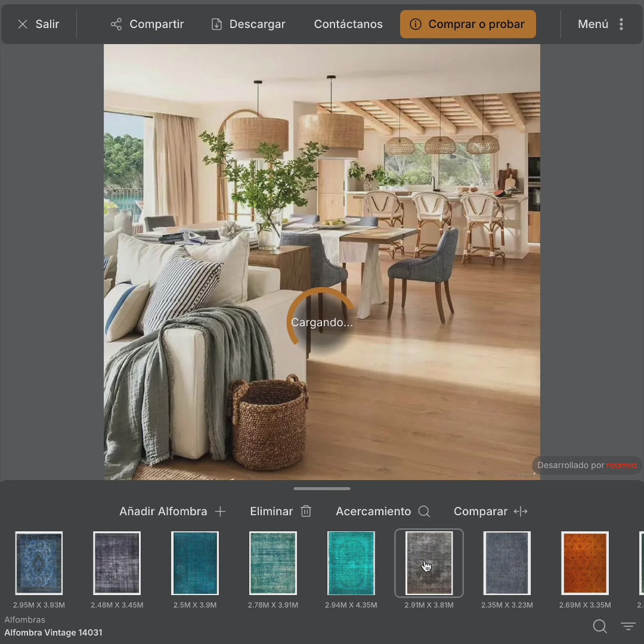Click the compare arrows icon beside Comparar
The width and height of the screenshot is (644, 644).
pyautogui.click(x=521, y=512)
